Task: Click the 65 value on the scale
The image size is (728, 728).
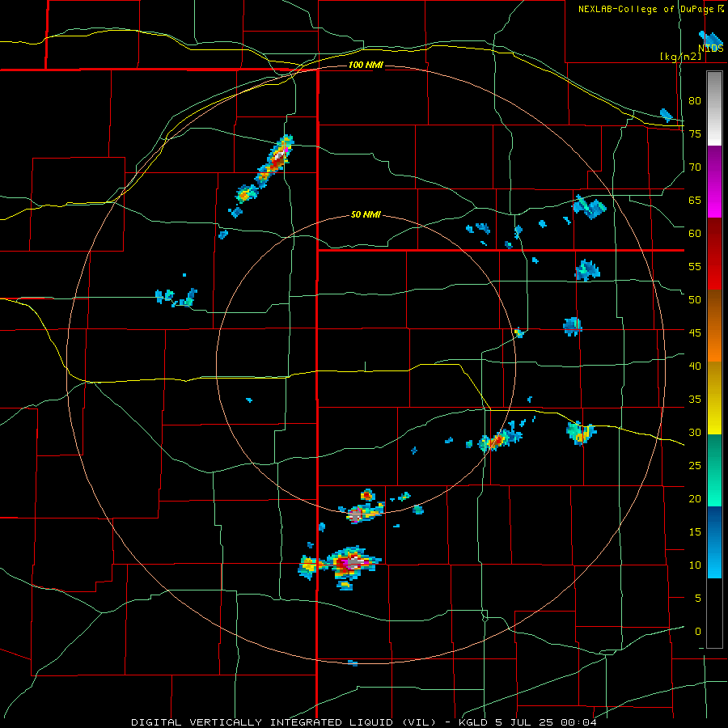Action: (x=695, y=200)
